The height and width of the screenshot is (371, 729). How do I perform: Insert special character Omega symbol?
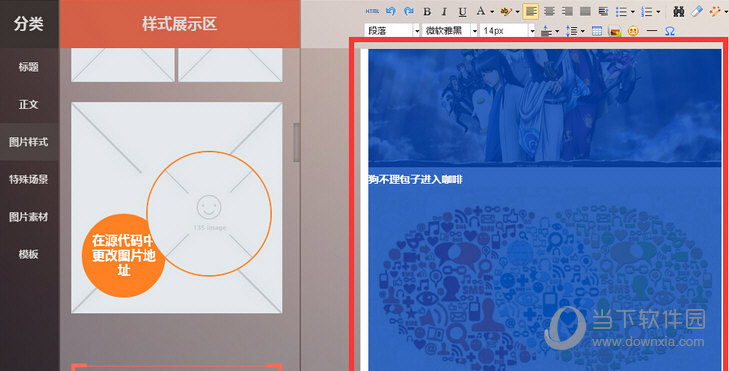pyautogui.click(x=669, y=31)
